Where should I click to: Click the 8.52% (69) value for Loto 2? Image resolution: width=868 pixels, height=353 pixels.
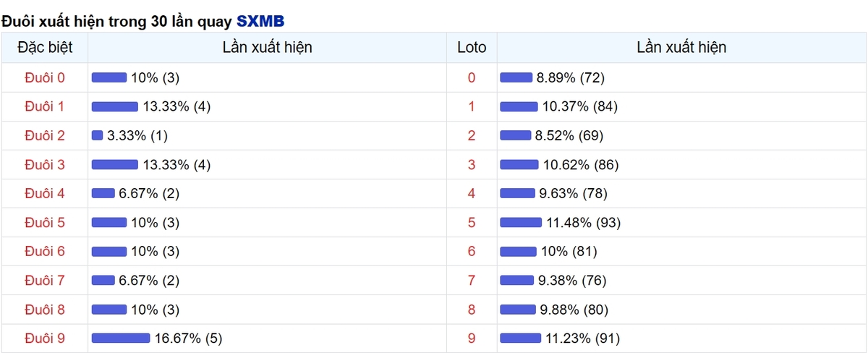pyautogui.click(x=569, y=135)
